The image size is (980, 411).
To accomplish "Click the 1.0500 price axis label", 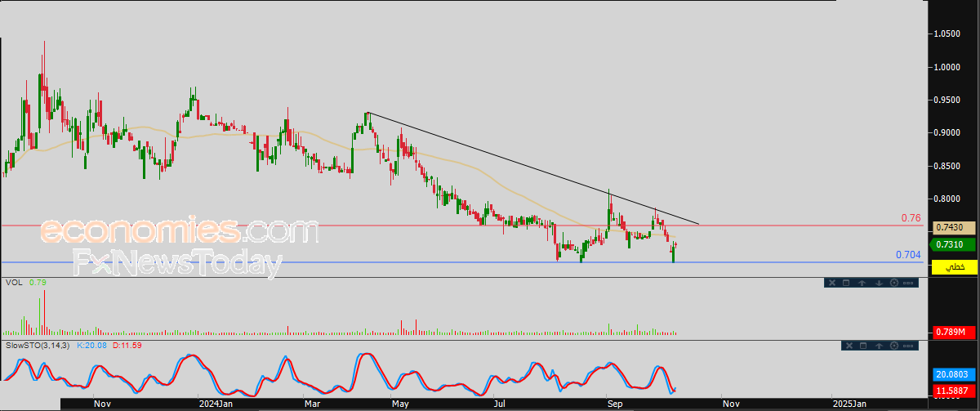I will (x=948, y=34).
